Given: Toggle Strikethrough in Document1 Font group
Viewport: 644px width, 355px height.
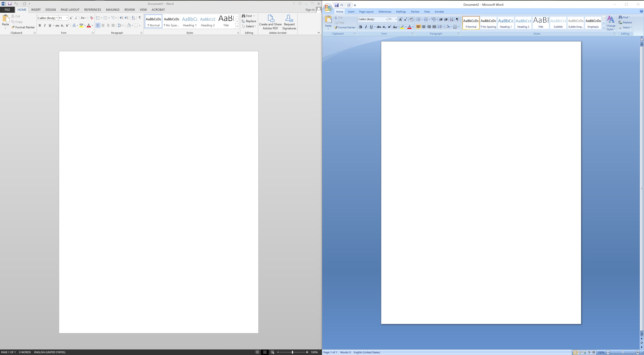Looking at the screenshot, I should tap(57, 26).
